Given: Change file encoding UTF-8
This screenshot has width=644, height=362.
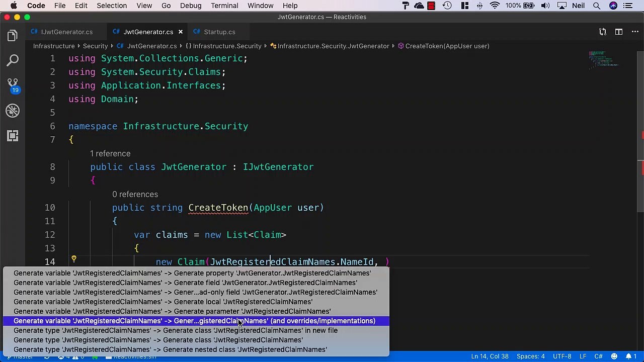Looking at the screenshot, I should point(562,356).
